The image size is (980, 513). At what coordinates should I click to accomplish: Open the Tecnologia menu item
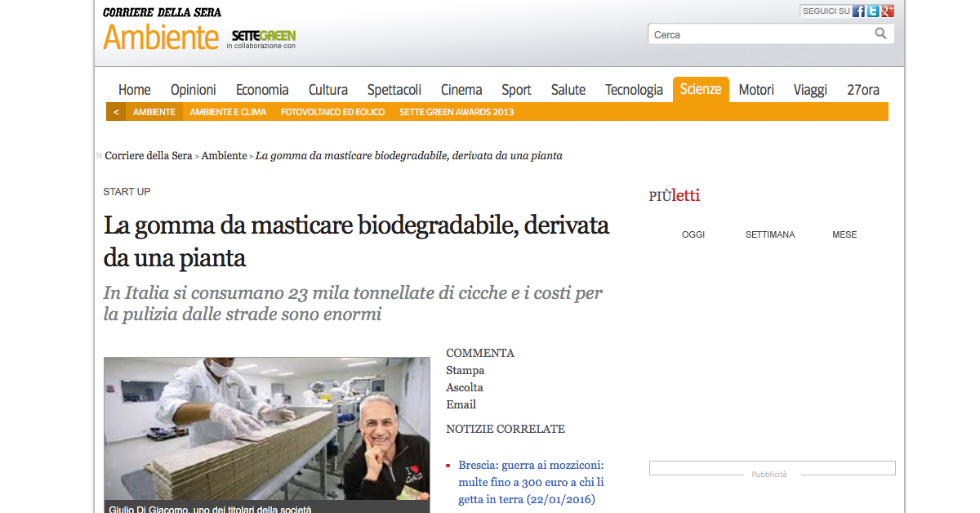(634, 90)
